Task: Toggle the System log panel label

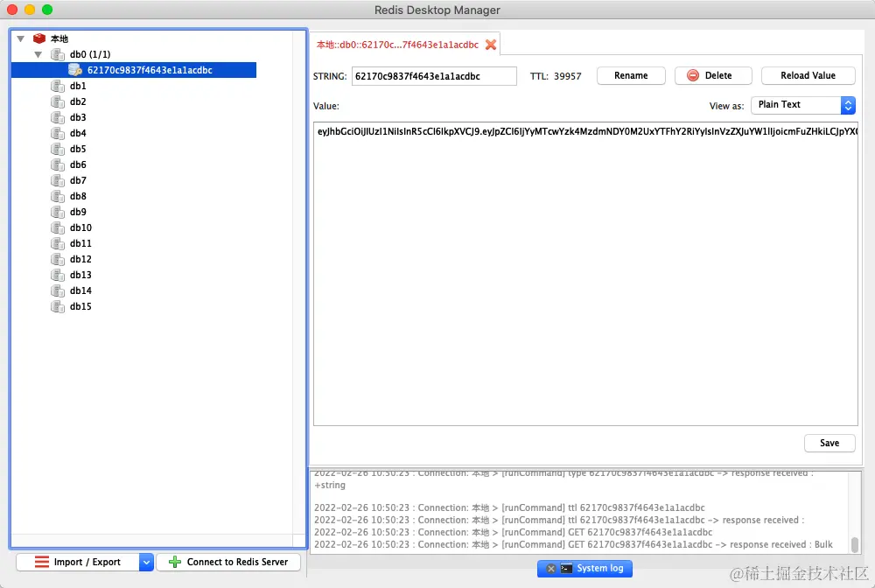Action: coord(600,569)
